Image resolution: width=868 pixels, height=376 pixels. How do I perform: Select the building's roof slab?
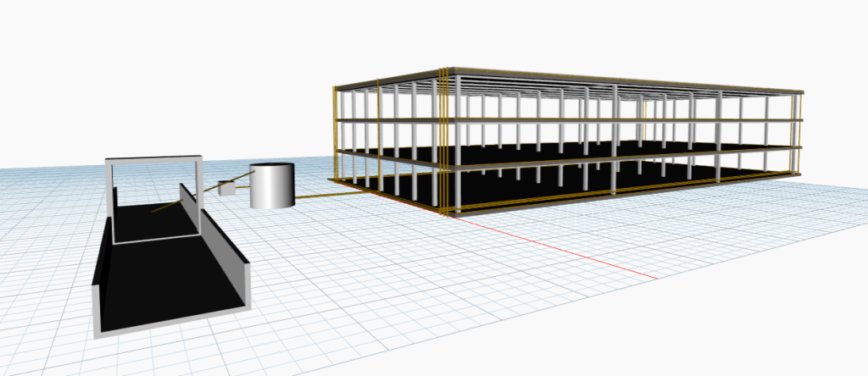570,80
